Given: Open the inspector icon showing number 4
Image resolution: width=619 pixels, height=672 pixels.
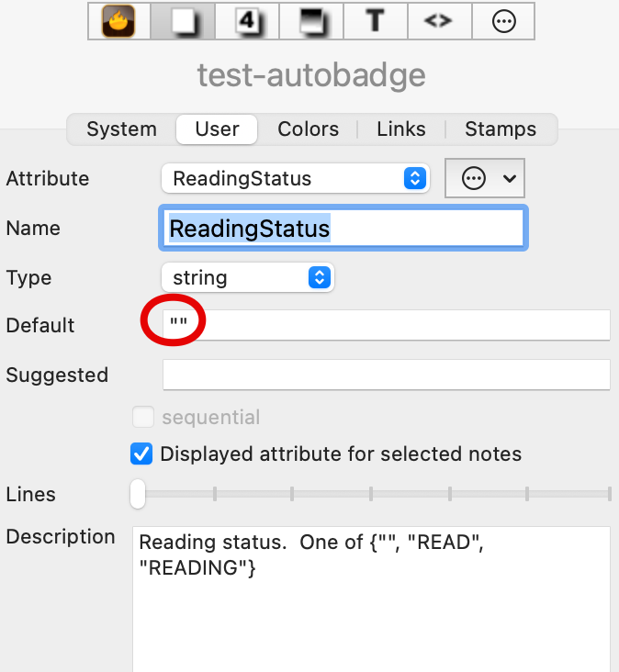Looking at the screenshot, I should pyautogui.click(x=247, y=21).
